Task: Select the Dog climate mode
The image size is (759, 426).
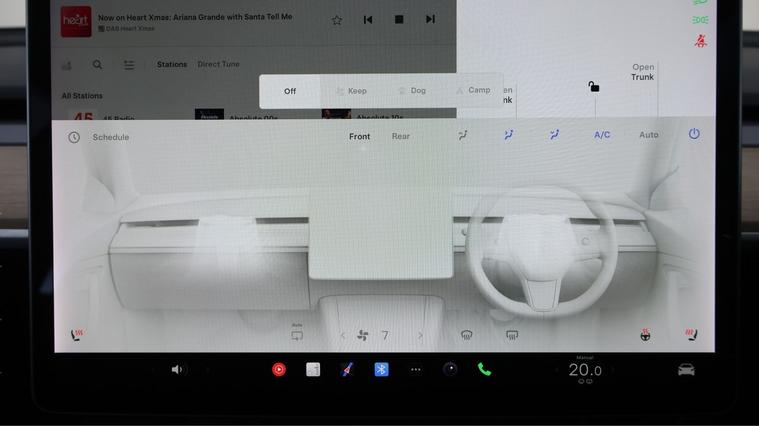Action: coord(412,91)
